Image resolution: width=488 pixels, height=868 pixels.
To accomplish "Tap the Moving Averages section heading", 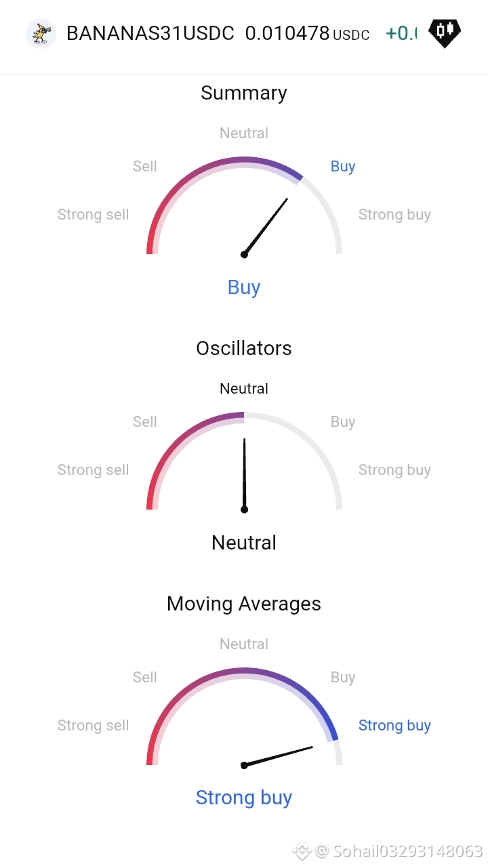I will (244, 604).
